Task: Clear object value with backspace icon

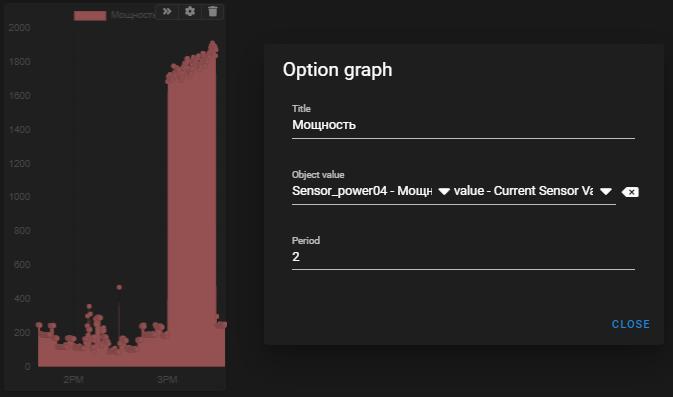Action: tap(630, 192)
